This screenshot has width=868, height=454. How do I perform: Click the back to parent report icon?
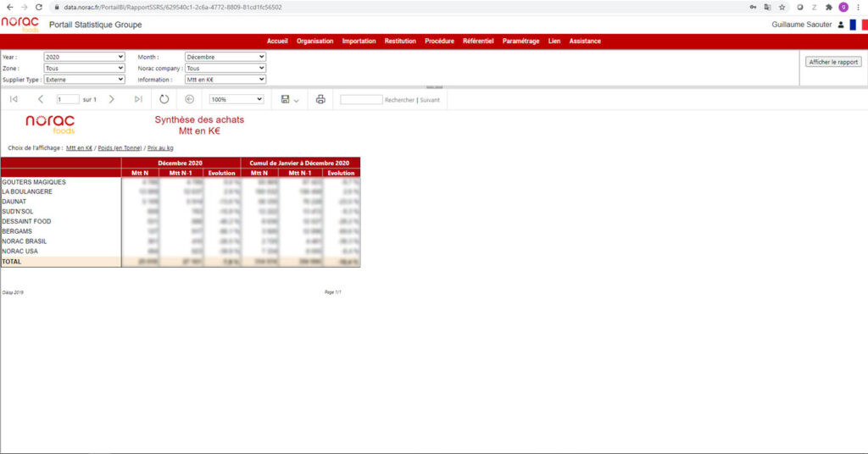190,99
